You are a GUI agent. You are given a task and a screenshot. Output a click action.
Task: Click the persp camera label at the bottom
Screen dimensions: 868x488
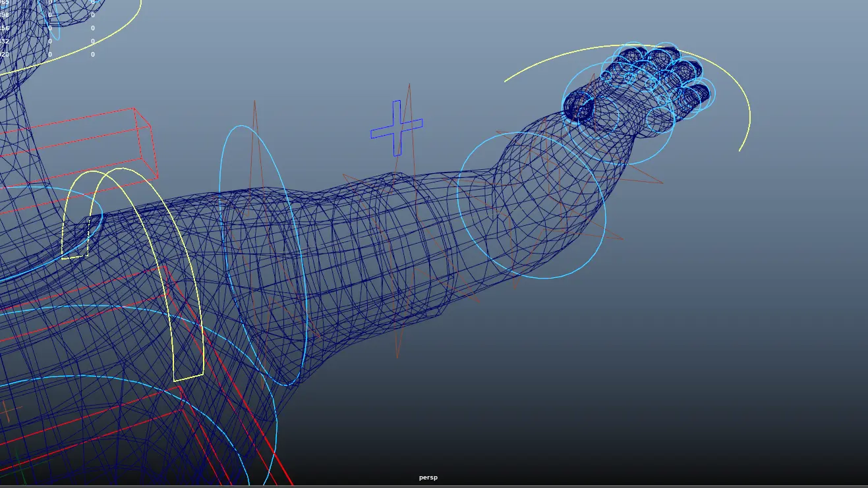pyautogui.click(x=428, y=477)
